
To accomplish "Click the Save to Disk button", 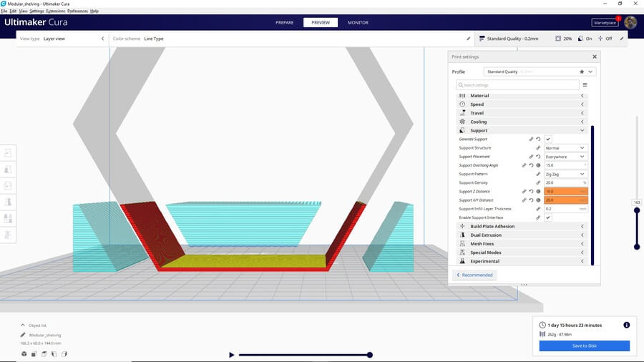I will (585, 346).
